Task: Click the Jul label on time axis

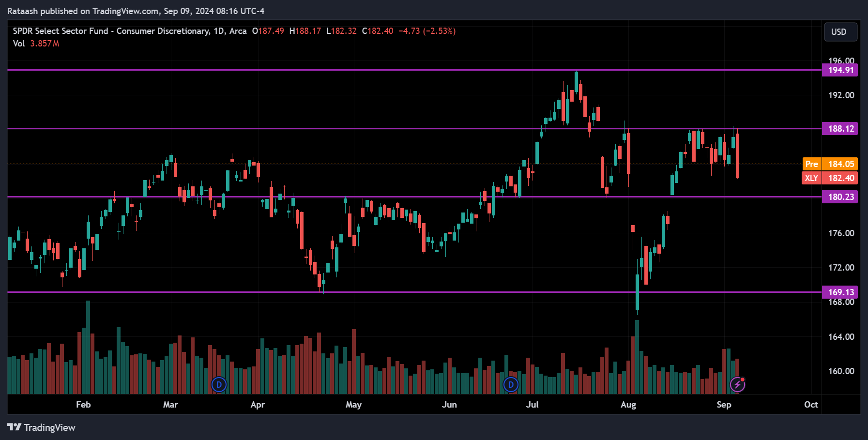Action: click(532, 405)
